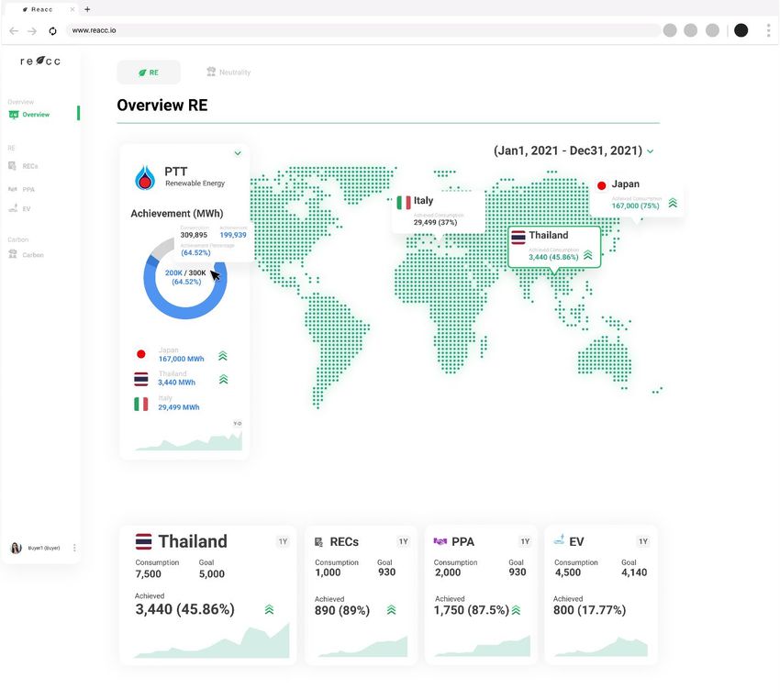
Task: Click the black profile circle in browser
Action: click(741, 30)
